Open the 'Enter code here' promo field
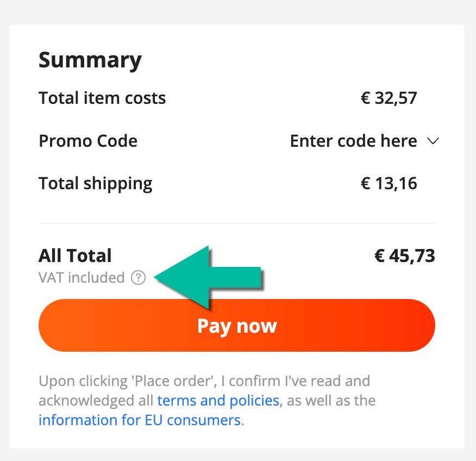The height and width of the screenshot is (461, 476). [x=353, y=141]
